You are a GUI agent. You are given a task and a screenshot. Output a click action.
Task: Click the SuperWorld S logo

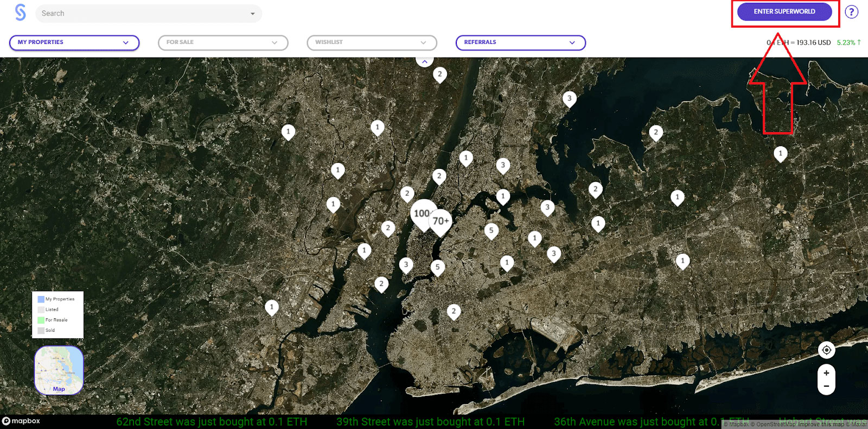click(x=20, y=12)
